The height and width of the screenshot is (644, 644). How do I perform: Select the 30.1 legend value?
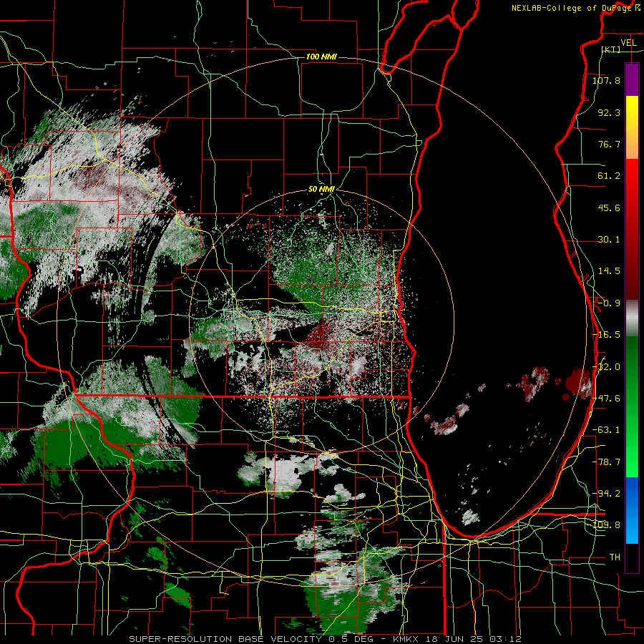609,239
